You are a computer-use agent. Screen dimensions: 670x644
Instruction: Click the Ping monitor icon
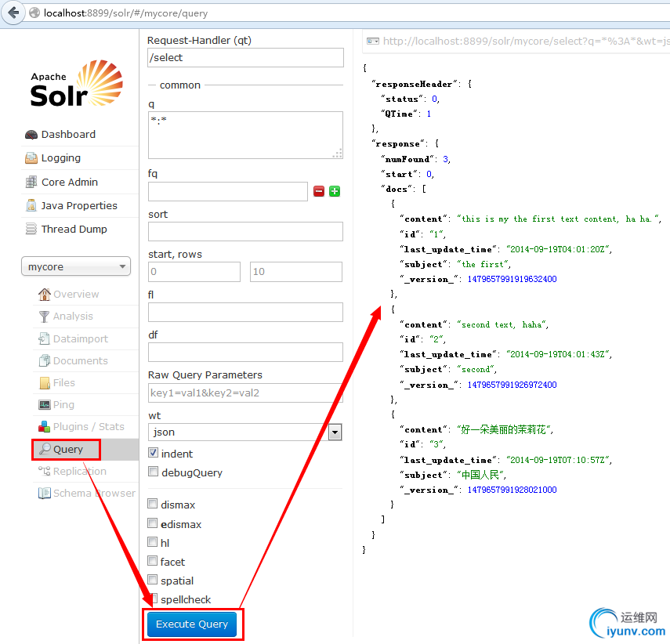[x=45, y=405]
